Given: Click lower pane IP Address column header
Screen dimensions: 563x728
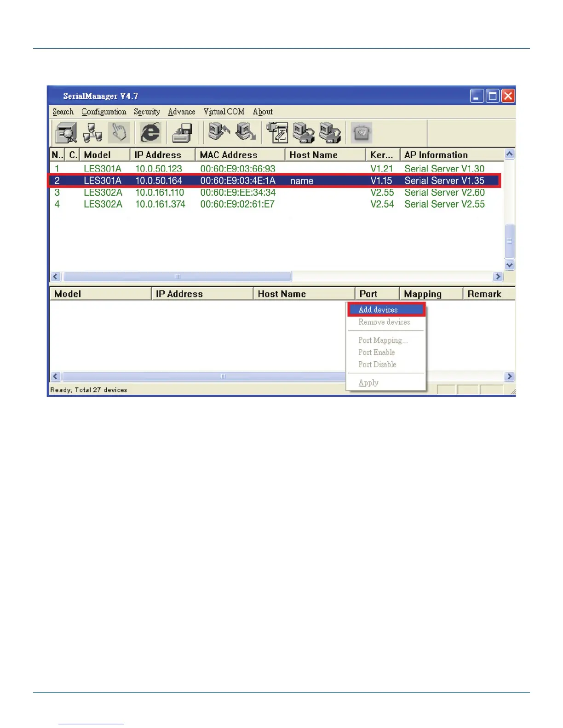Looking at the screenshot, I should 202,294.
